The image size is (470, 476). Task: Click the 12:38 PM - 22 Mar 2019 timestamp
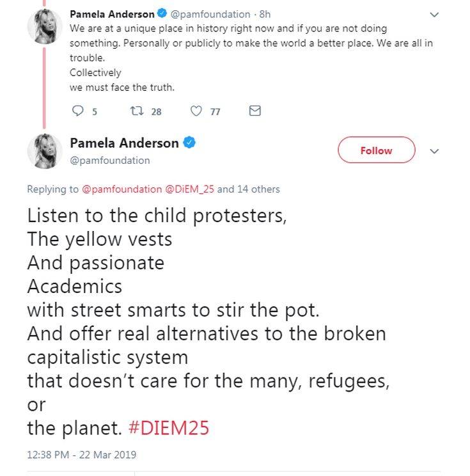point(82,455)
